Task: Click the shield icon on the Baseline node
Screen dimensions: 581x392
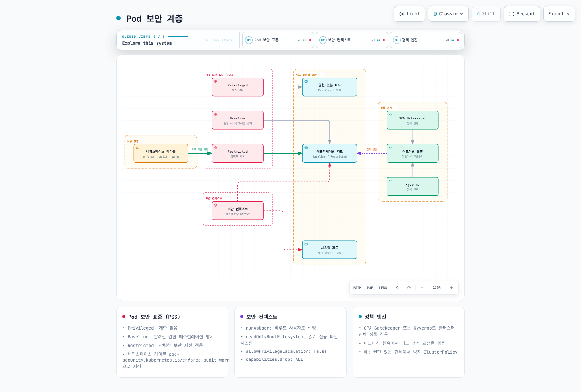Action: (215, 114)
